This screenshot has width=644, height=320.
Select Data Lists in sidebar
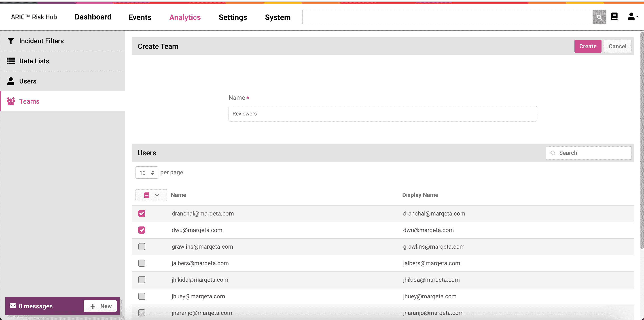(x=63, y=61)
